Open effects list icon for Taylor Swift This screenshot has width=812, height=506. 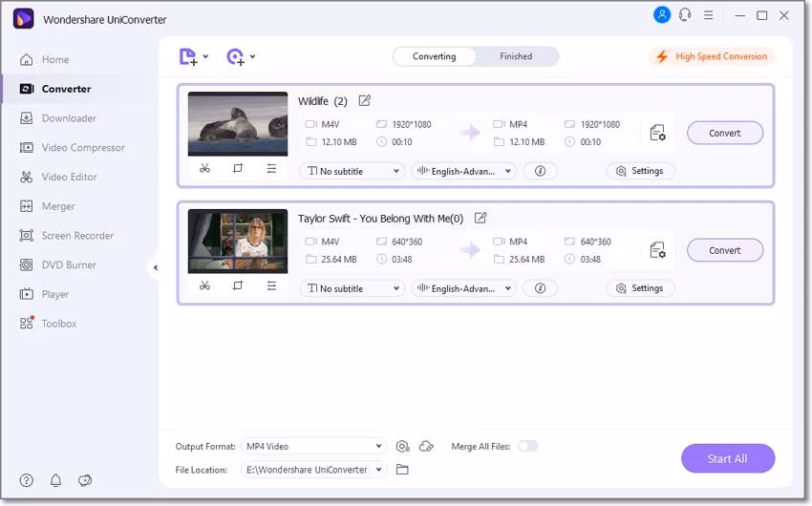pos(271,285)
